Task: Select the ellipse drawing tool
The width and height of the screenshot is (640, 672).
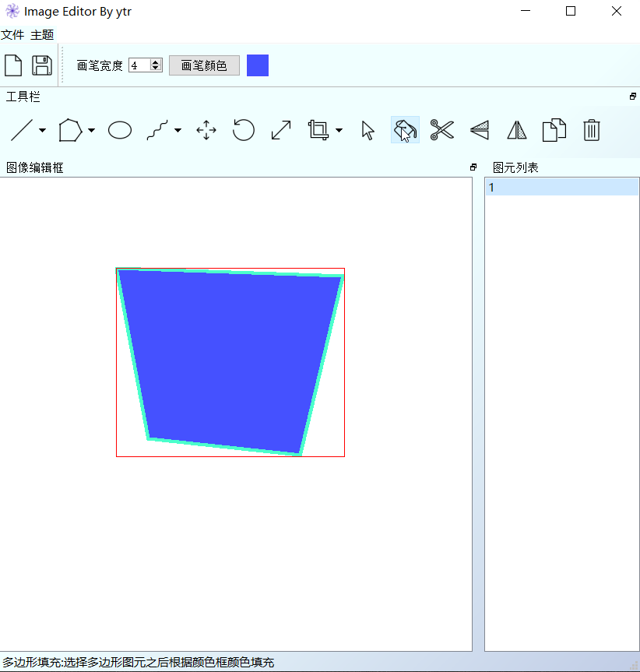Action: (x=120, y=130)
